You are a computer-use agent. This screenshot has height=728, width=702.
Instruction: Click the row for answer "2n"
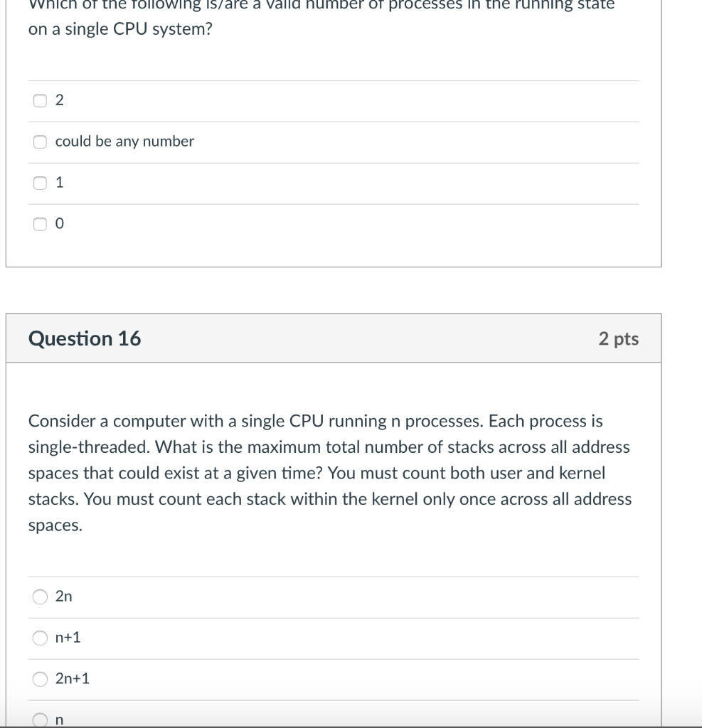pos(284,597)
